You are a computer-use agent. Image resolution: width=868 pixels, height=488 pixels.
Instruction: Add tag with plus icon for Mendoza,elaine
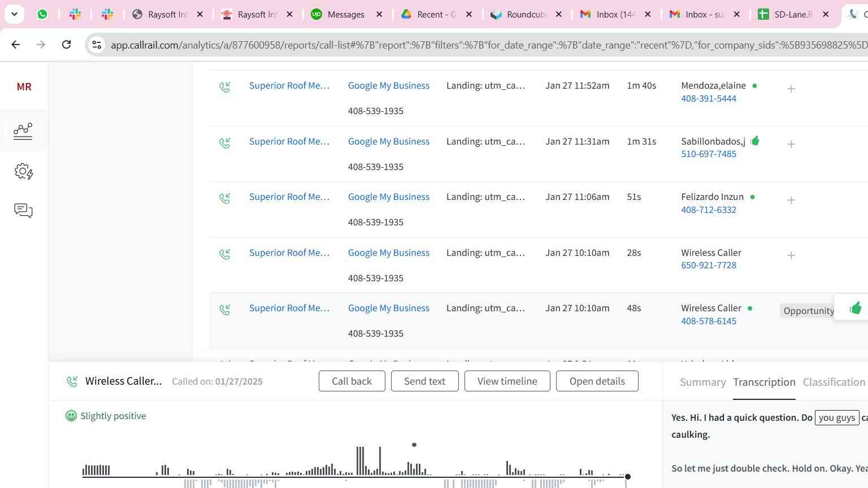(791, 89)
